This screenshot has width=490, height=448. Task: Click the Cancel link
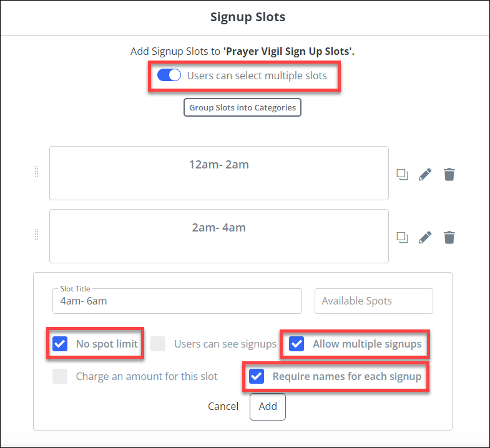223,406
